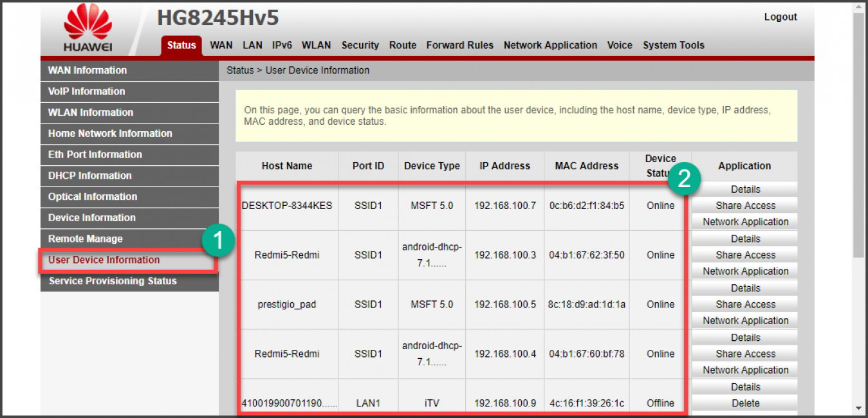Select host name DESKTOP-8344KES
868x418 pixels.
click(x=287, y=206)
